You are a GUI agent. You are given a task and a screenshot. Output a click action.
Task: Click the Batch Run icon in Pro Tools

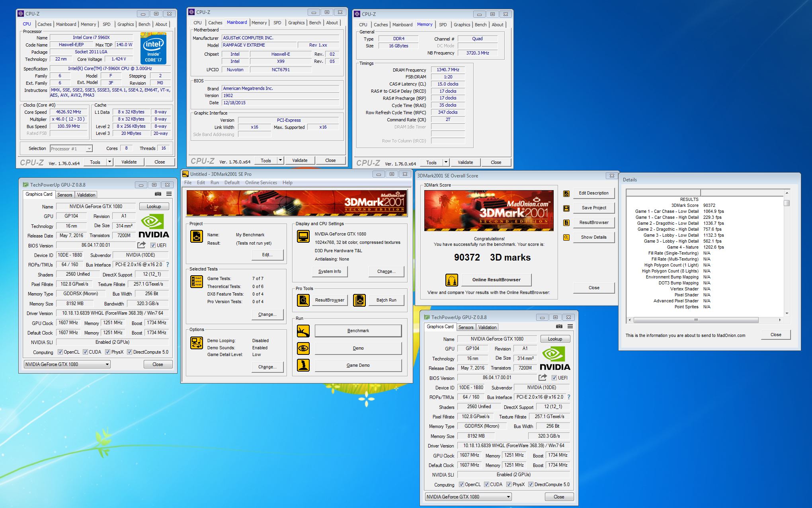[359, 300]
